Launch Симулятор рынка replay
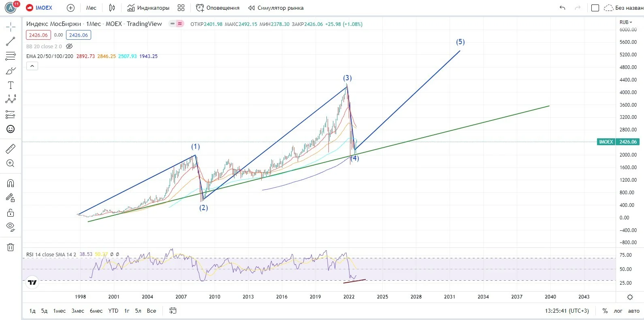644x320 pixels. pyautogui.click(x=276, y=8)
